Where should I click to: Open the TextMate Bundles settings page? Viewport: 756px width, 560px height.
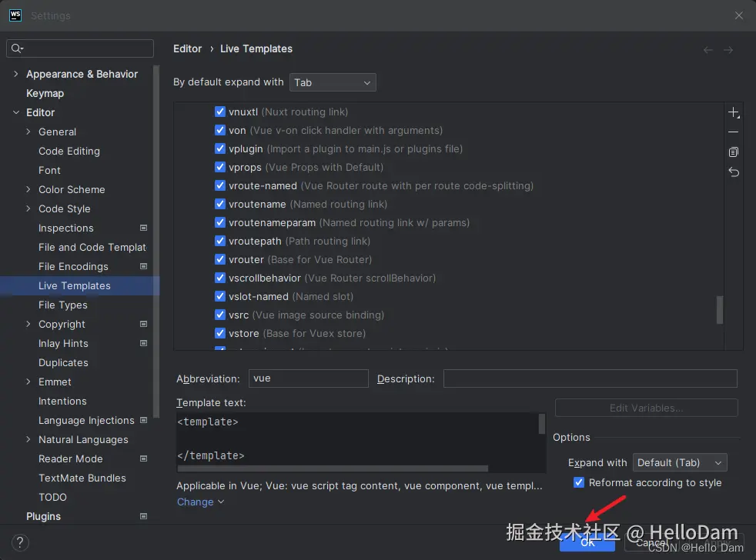tap(82, 478)
